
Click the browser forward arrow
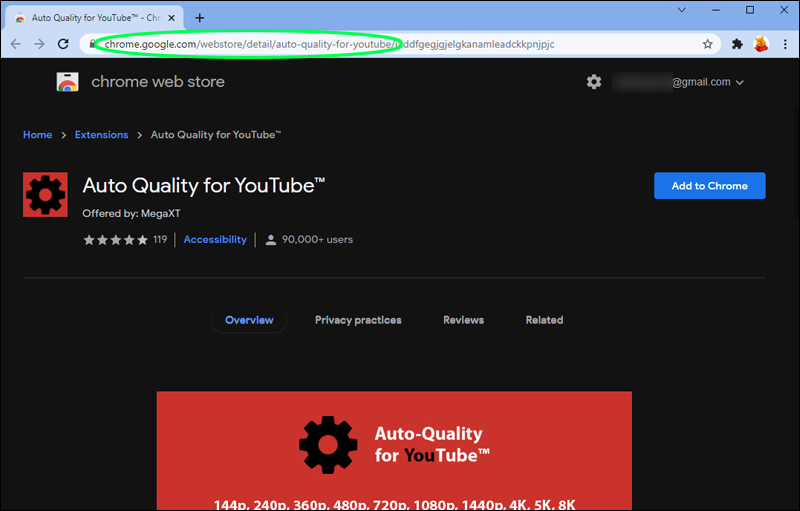click(39, 44)
